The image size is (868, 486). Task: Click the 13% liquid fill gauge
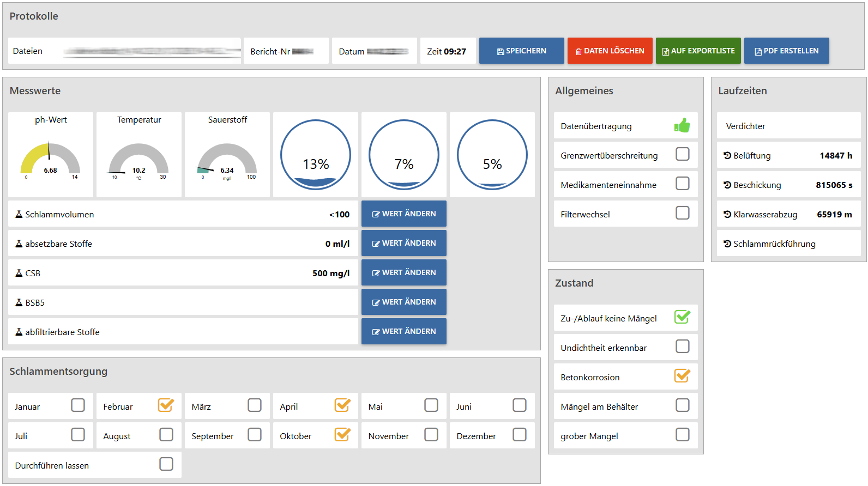(316, 155)
